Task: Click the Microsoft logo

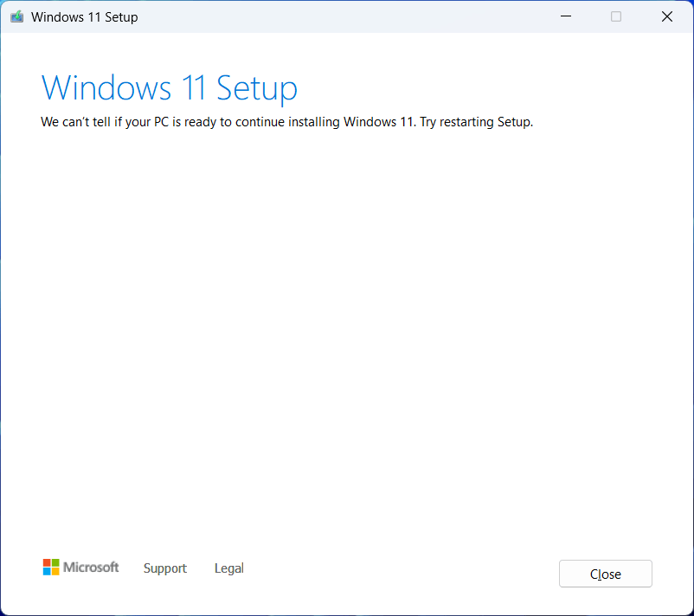Action: [x=80, y=567]
